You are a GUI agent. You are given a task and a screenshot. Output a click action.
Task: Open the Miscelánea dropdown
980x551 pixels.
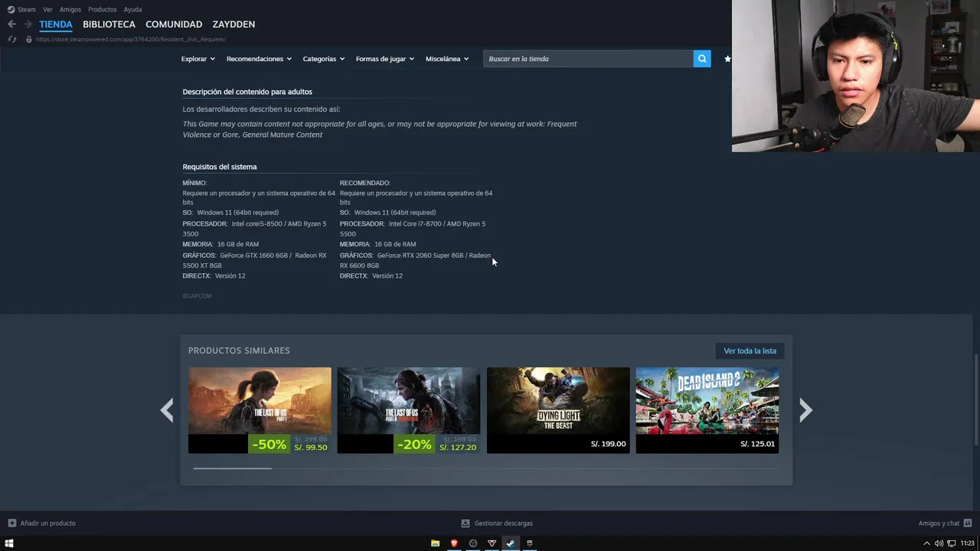click(447, 59)
